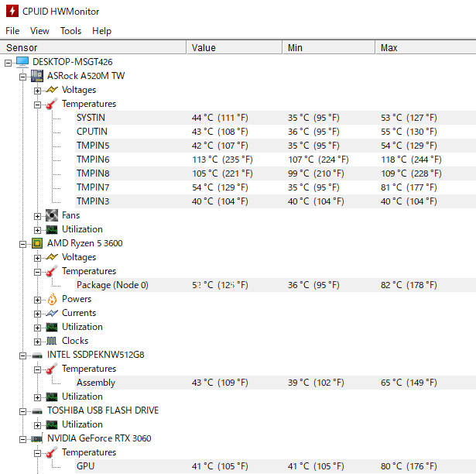The height and width of the screenshot is (474, 476).
Task: Collapse the Intel SSD Temperatures node
Action: [37, 369]
